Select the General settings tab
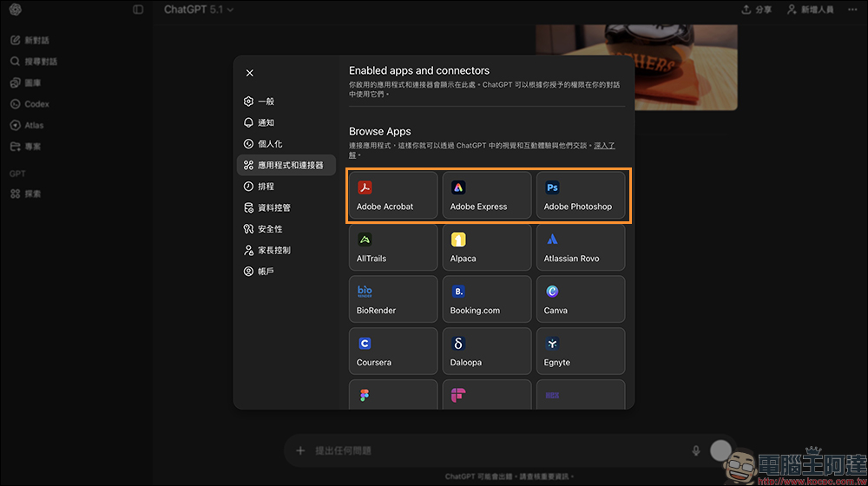868x486 pixels. click(x=286, y=102)
